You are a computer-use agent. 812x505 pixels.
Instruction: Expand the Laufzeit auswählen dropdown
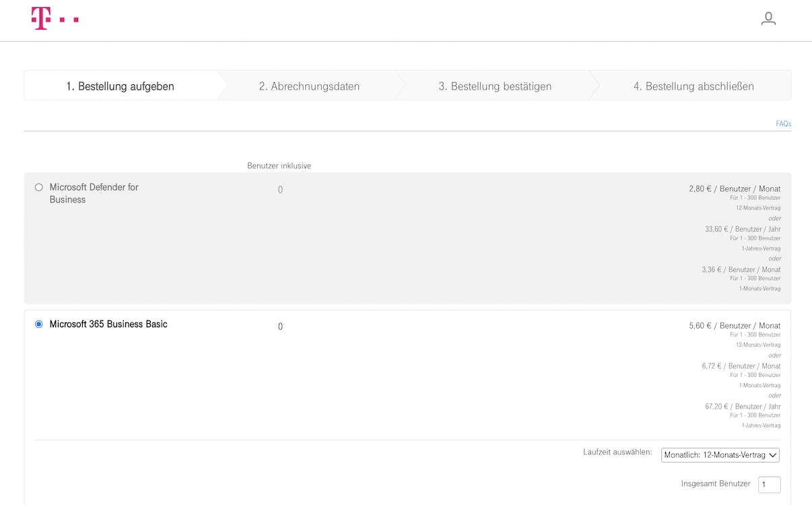(720, 455)
